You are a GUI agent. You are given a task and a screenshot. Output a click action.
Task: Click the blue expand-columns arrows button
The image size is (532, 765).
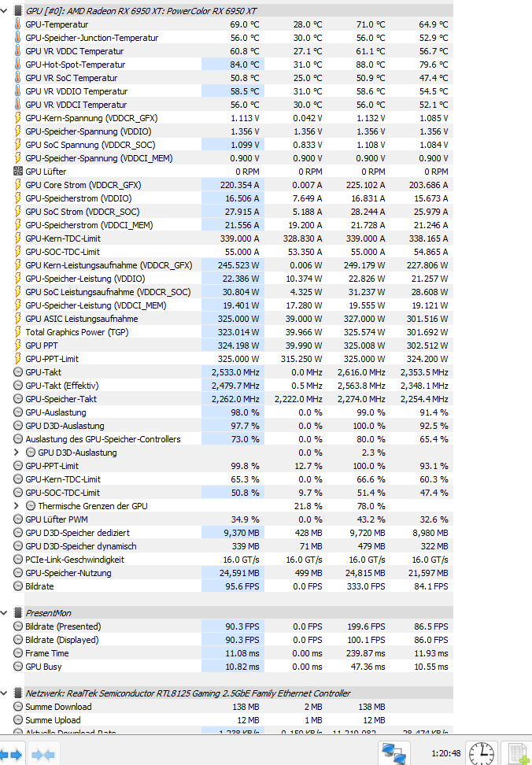[11, 755]
